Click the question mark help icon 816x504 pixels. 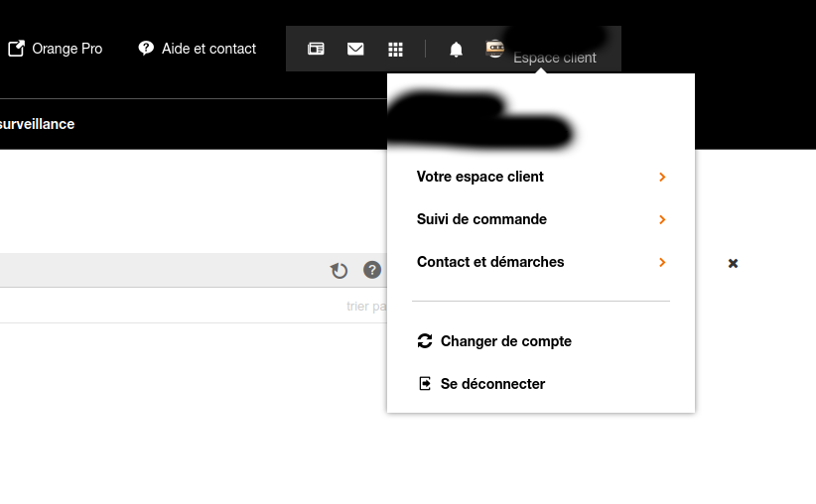pyautogui.click(x=372, y=270)
